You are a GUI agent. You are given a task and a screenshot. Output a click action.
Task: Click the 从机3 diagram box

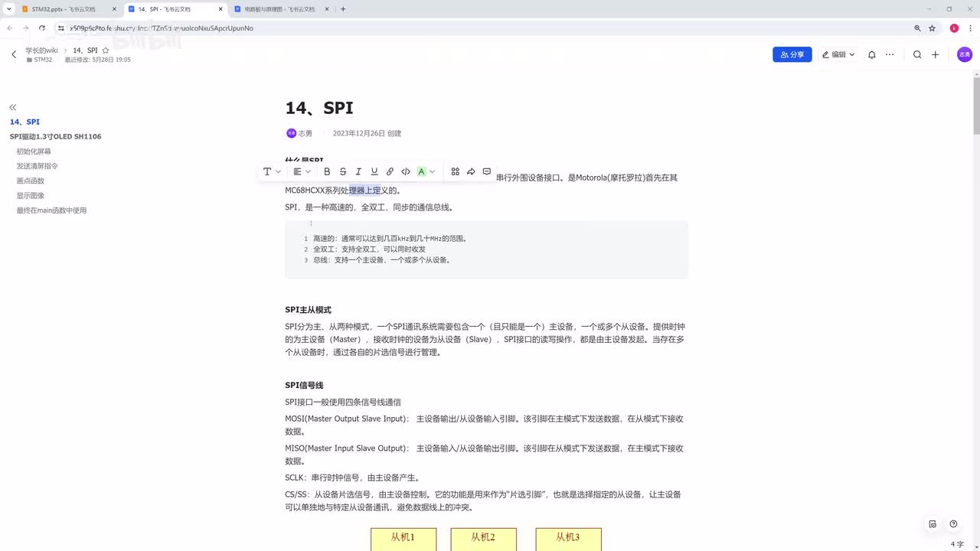[568, 539]
